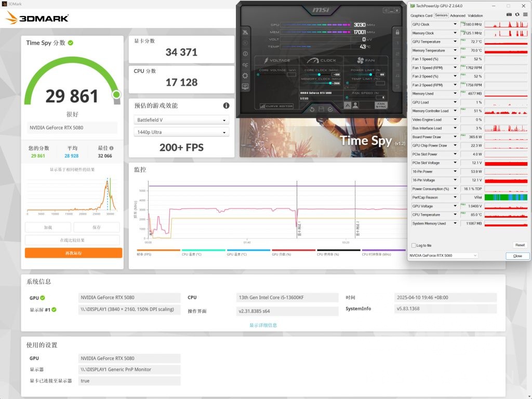This screenshot has width=532, height=399.
Task: Open the GPU Temperature sensor dropdown
Action: point(456,42)
